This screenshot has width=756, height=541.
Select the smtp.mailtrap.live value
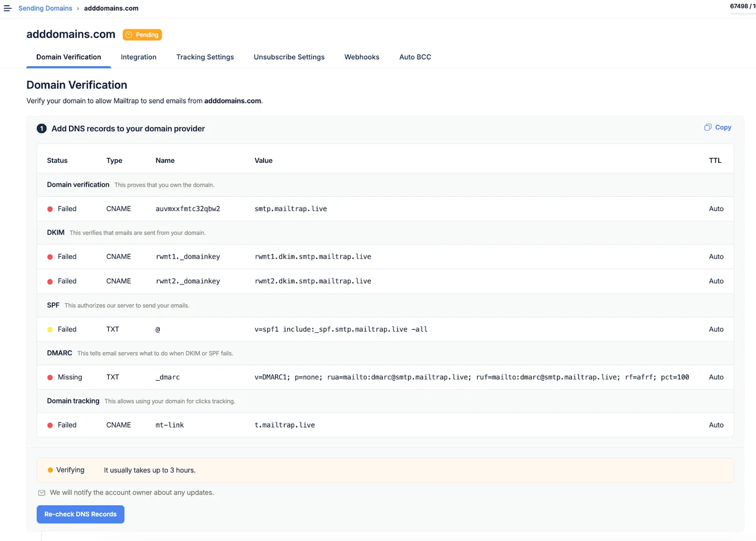[x=291, y=209]
